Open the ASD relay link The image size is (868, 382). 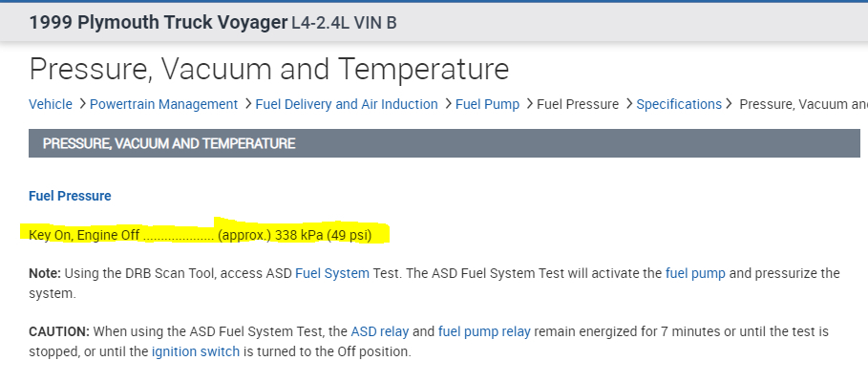click(x=379, y=332)
